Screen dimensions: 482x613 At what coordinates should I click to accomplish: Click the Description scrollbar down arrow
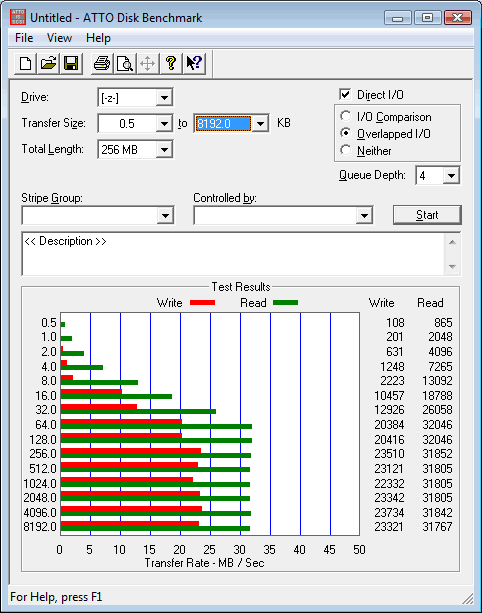tap(452, 267)
